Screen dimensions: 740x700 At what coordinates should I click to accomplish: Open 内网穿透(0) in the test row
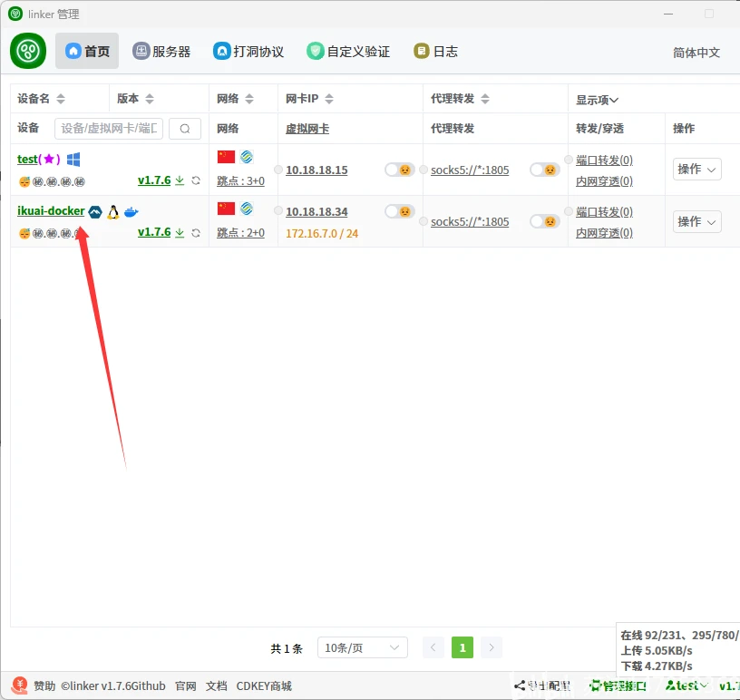pyautogui.click(x=604, y=180)
